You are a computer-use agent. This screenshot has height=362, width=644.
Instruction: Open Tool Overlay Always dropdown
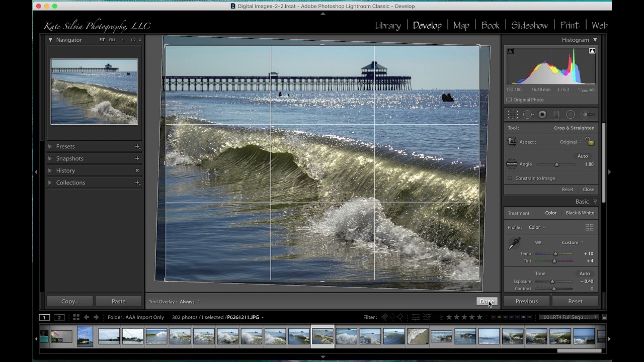click(190, 302)
